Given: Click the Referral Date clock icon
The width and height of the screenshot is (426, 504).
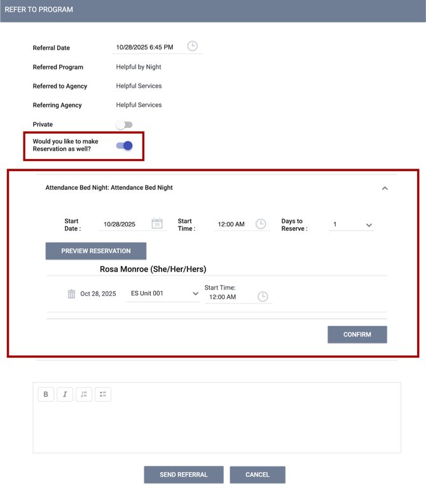Looking at the screenshot, I should point(192,46).
